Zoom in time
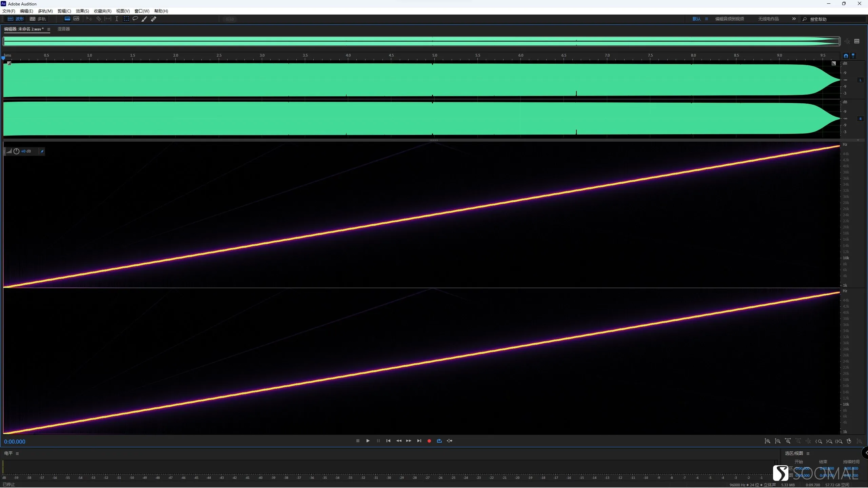Viewport: 868px width, 488px height. [x=788, y=441]
